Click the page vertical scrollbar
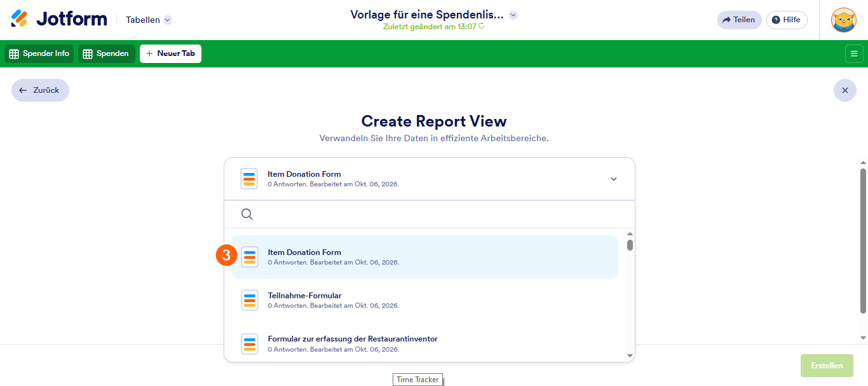868x386 pixels. click(x=863, y=240)
